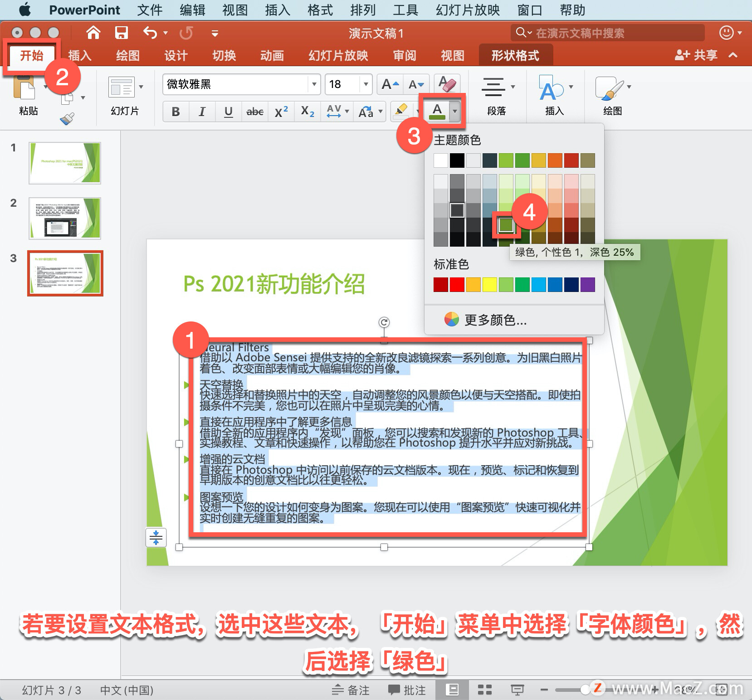Image resolution: width=752 pixels, height=700 pixels.
Task: Open the Paragraph alignment group
Action: tap(493, 87)
